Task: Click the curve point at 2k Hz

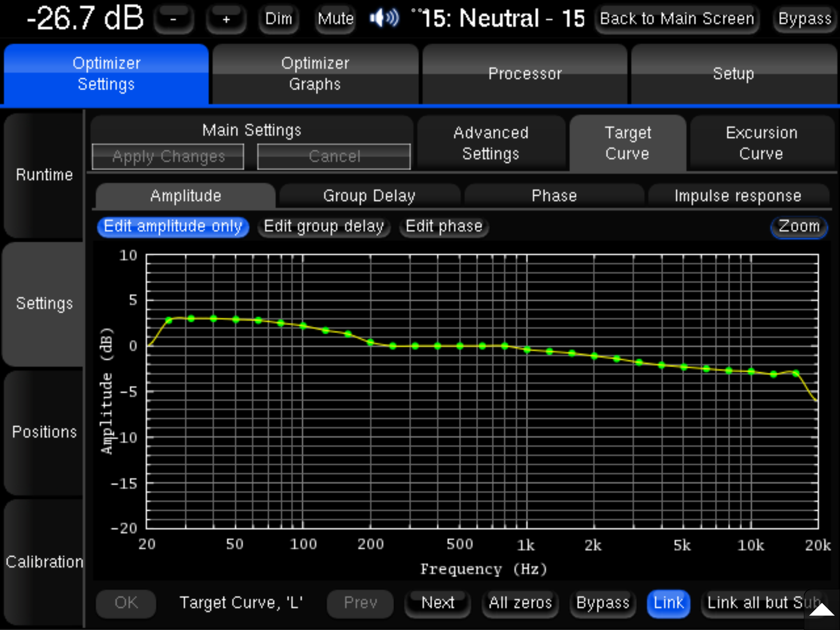Action: pos(594,356)
